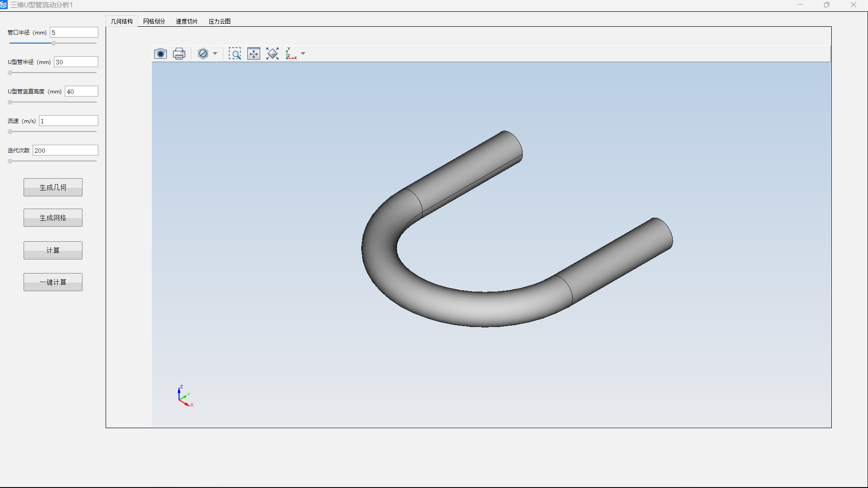The image size is (868, 488).
Task: Click the 管口半径 slider handle
Action: click(53, 43)
